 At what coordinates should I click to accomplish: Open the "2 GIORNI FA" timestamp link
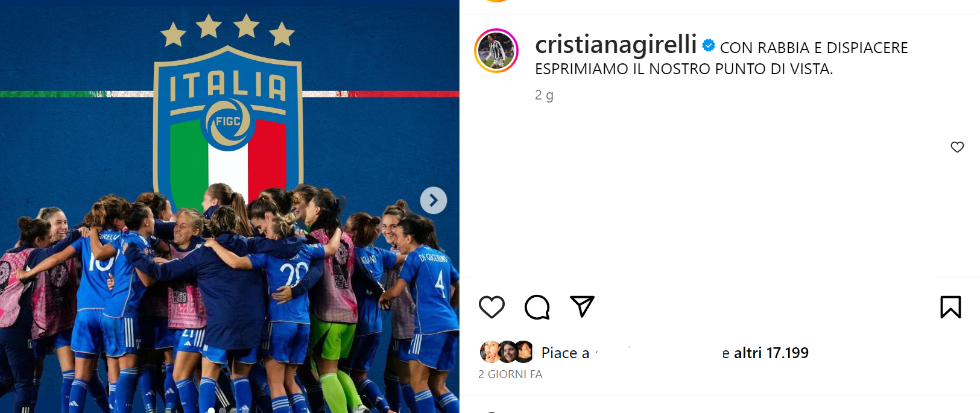tap(510, 374)
